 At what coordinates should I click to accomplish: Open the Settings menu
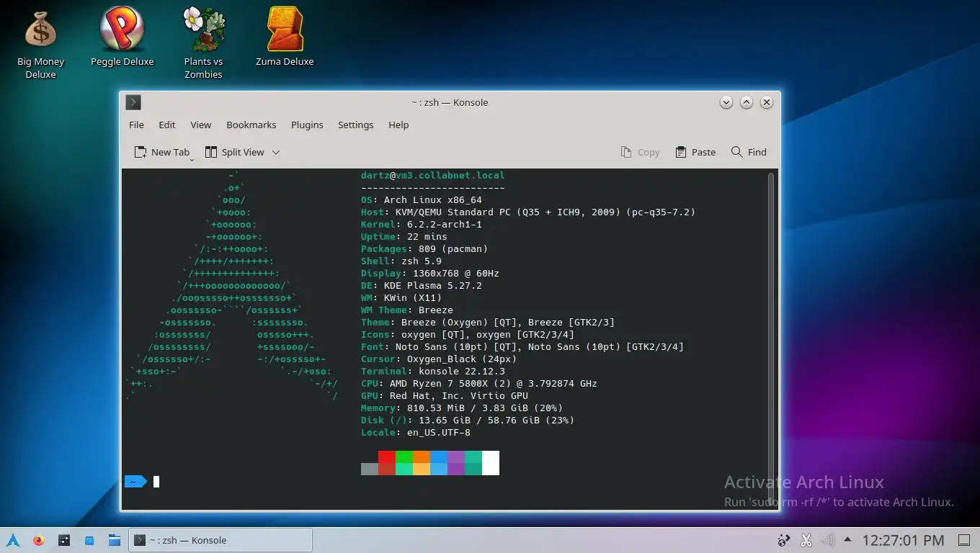tap(355, 125)
